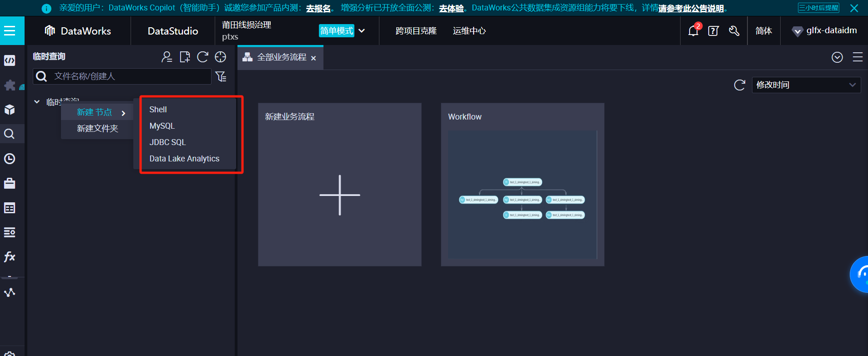Open the 请参考此公告说明 link
Viewport: 868px width, 356px height.
(x=691, y=9)
